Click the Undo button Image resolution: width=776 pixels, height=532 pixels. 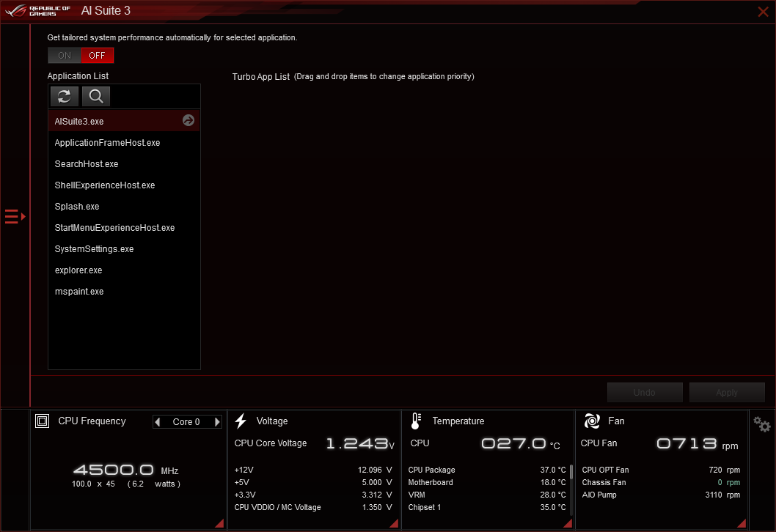coord(645,393)
